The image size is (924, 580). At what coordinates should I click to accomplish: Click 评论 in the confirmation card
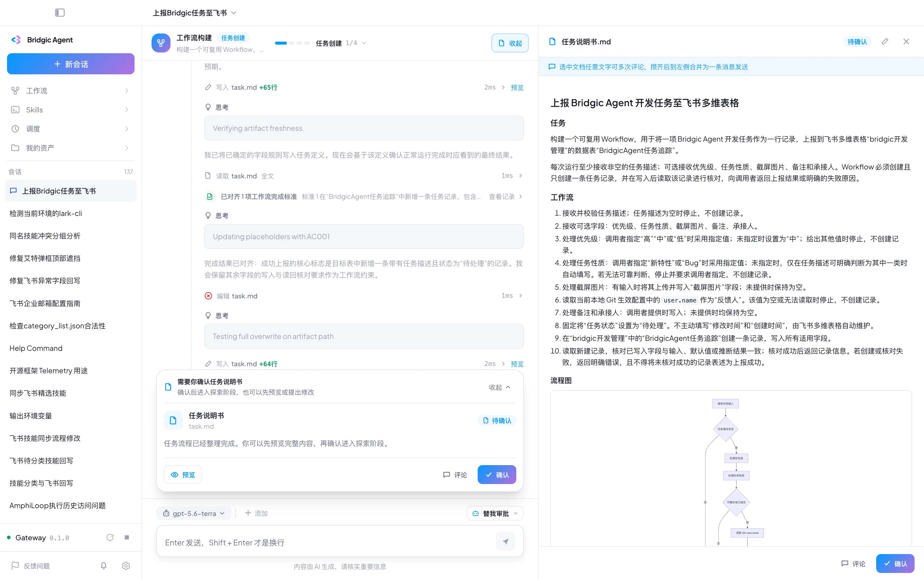click(x=455, y=475)
